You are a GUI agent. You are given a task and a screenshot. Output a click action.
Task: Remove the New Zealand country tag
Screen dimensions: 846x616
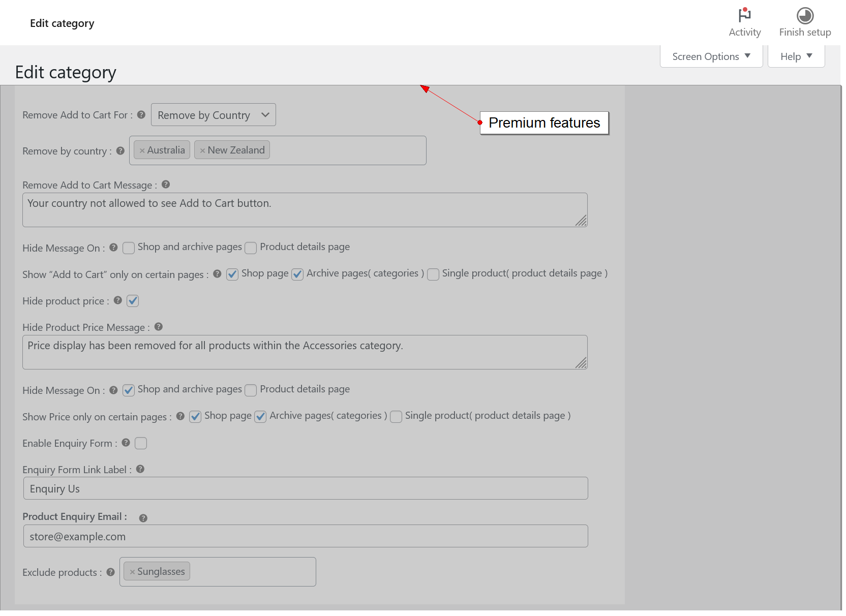coord(202,150)
